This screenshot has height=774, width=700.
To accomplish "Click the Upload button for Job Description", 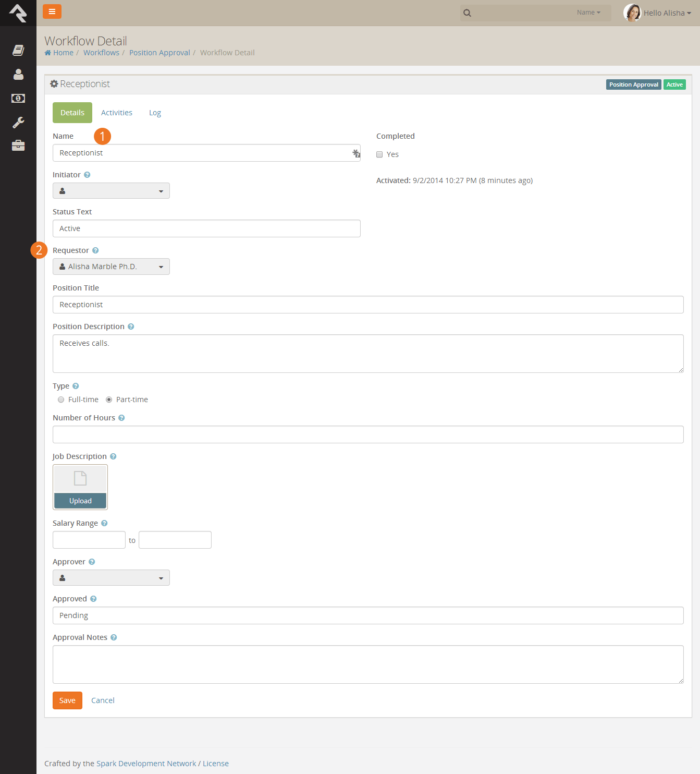I will (80, 501).
